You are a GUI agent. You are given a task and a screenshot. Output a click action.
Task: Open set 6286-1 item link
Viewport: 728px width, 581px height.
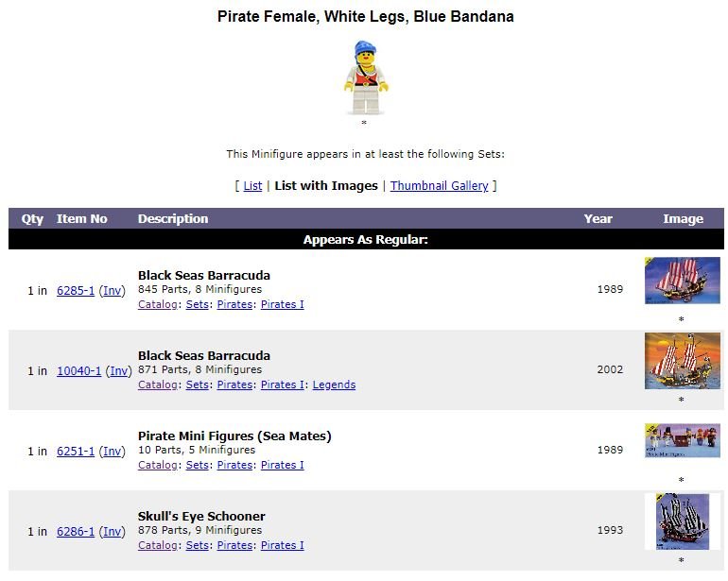76,531
